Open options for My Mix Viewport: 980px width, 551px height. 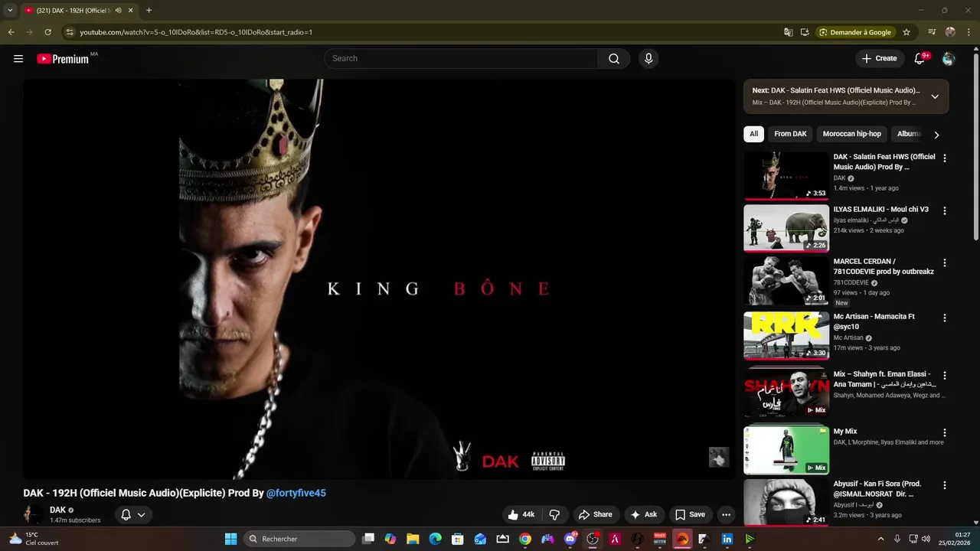click(944, 432)
